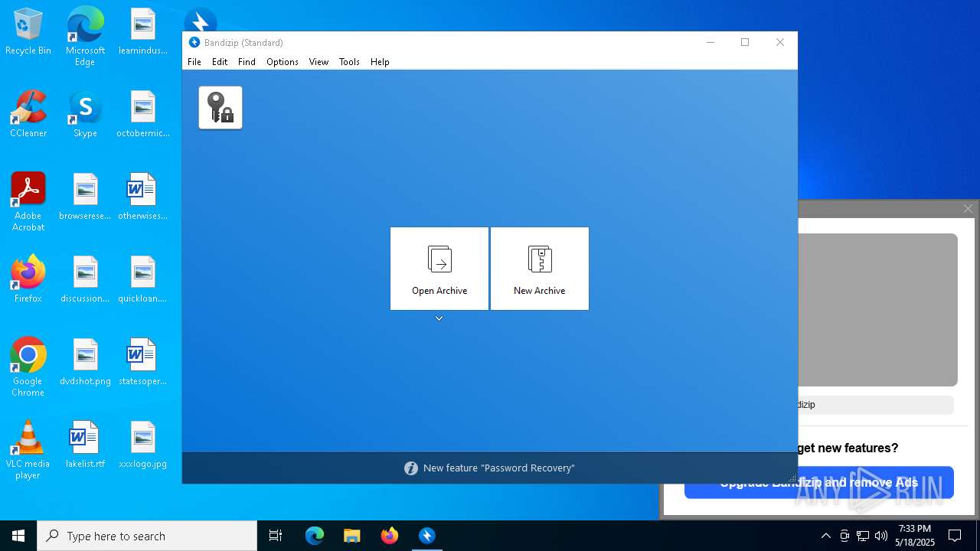Click New feature "Password Recovery" text

[498, 468]
